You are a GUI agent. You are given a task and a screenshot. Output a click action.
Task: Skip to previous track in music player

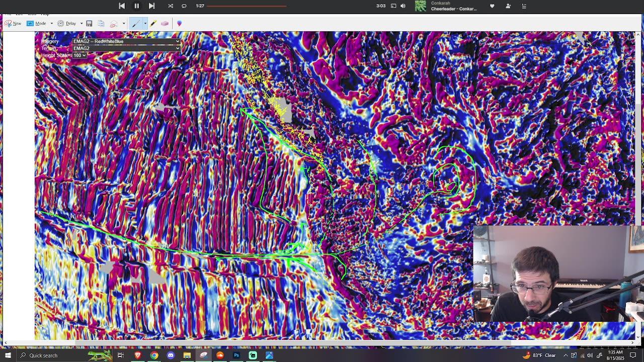pos(122,6)
